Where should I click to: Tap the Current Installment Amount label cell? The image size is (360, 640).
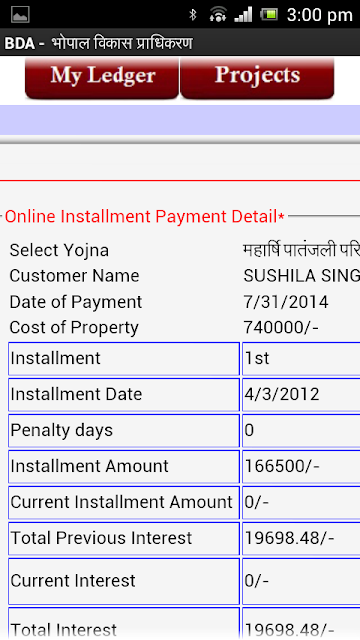(x=124, y=502)
